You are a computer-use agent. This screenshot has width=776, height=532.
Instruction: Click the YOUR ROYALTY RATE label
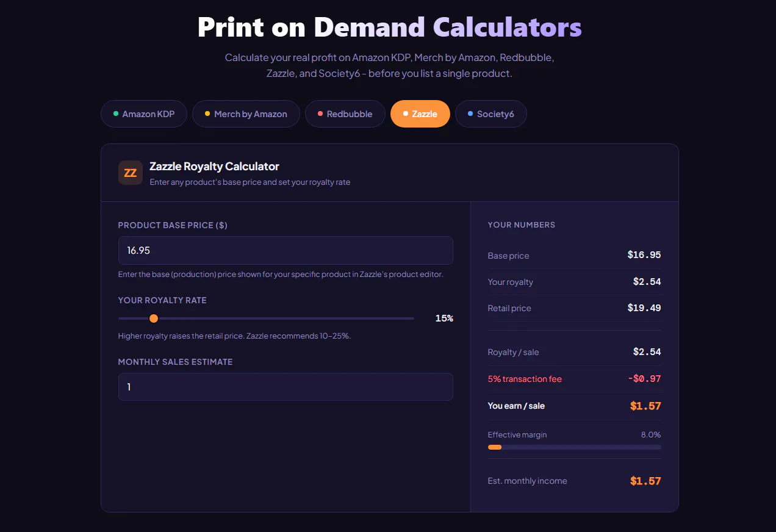coord(162,301)
